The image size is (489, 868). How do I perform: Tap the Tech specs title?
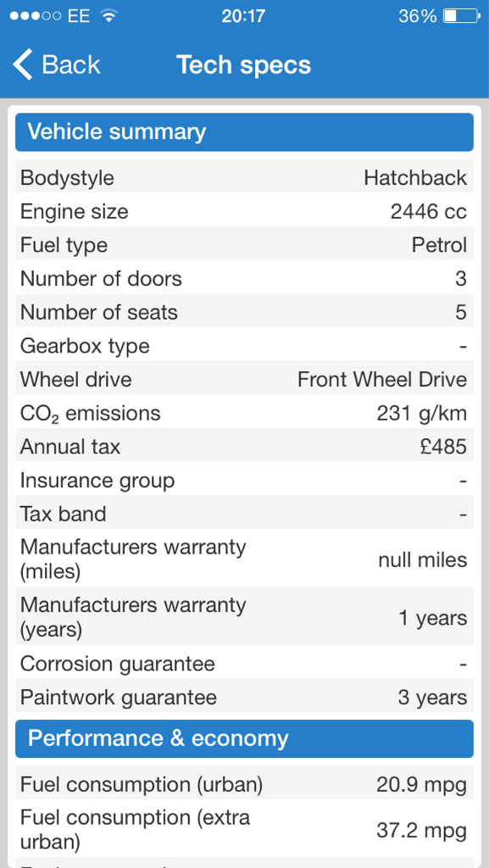pyautogui.click(x=244, y=64)
